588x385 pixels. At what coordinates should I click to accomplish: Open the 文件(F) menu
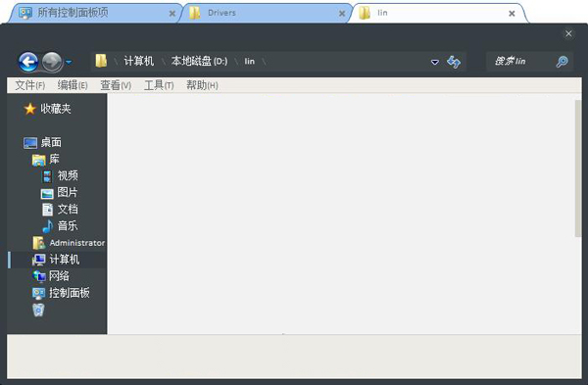point(30,85)
